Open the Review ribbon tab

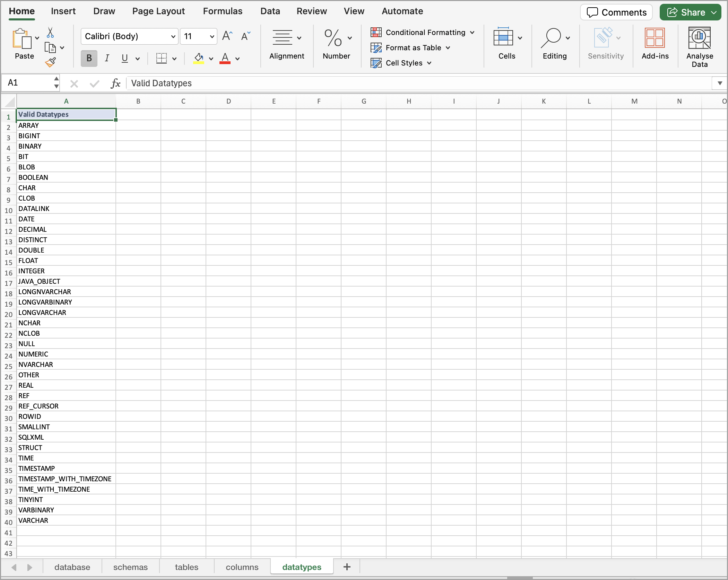point(311,11)
